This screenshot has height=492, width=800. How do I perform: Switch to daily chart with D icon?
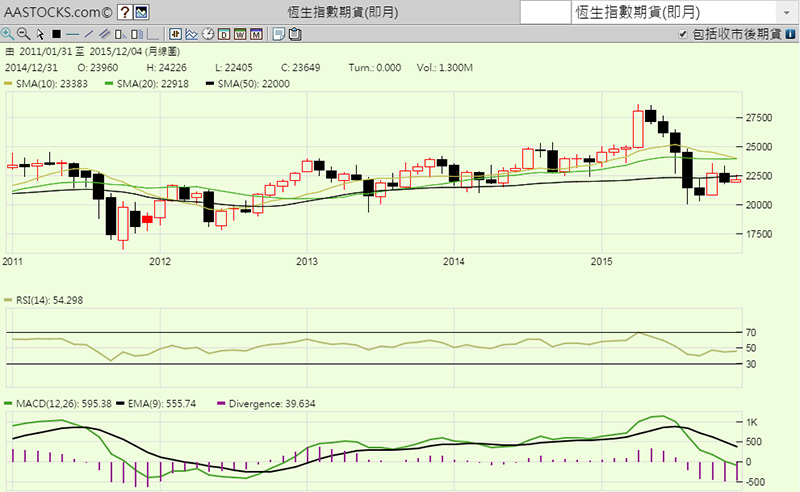coord(224,33)
